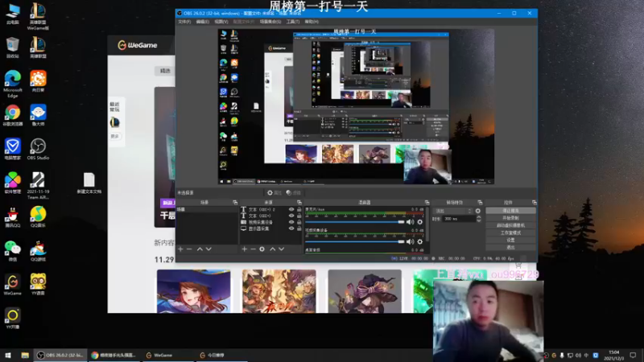
Task: Adjust transition duration 300 ms spinner
Action: 460,219
